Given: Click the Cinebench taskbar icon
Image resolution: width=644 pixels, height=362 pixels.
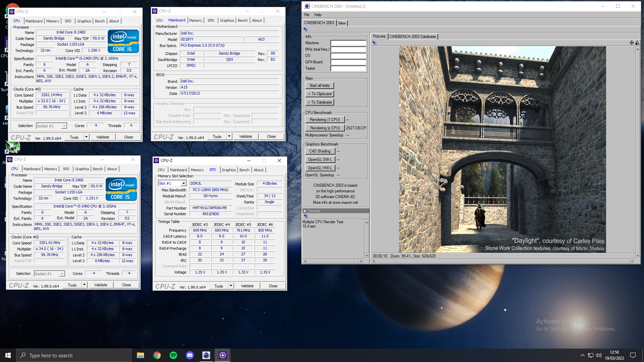Looking at the screenshot, I should [206, 355].
